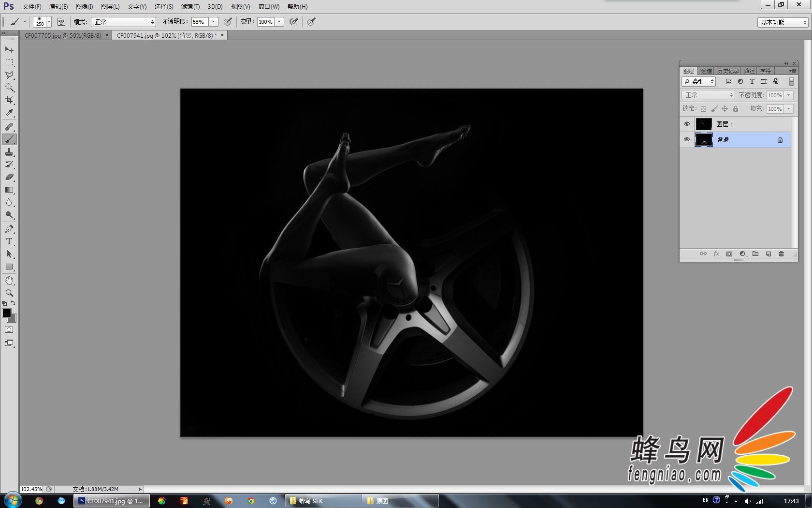The image size is (812, 508).
Task: Select the Crop tool
Action: click(9, 100)
